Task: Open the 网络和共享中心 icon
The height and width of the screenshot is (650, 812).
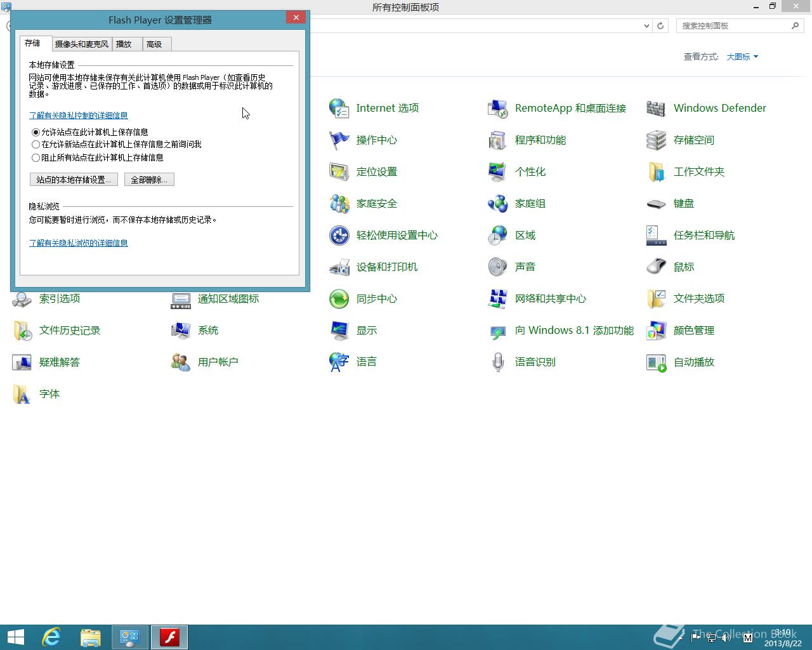Action: (498, 298)
